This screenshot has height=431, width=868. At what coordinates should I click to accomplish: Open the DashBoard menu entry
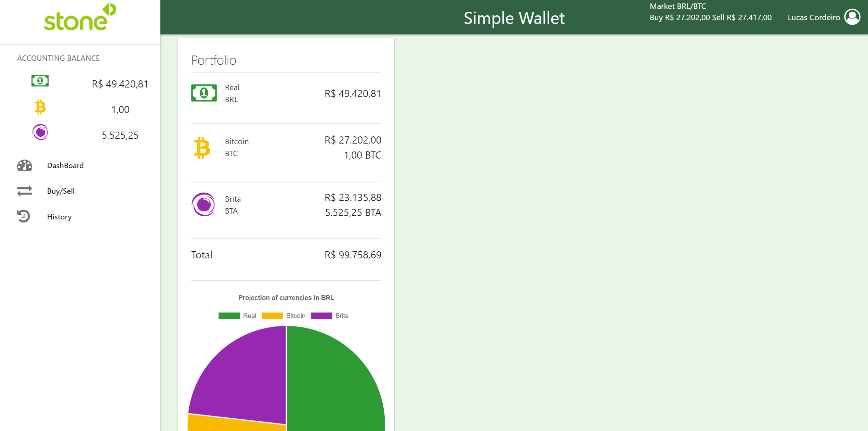point(65,165)
